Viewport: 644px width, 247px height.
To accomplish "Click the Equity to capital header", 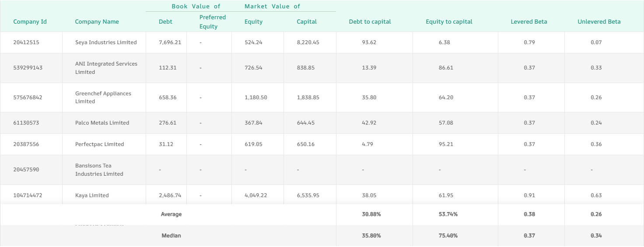I will [449, 22].
